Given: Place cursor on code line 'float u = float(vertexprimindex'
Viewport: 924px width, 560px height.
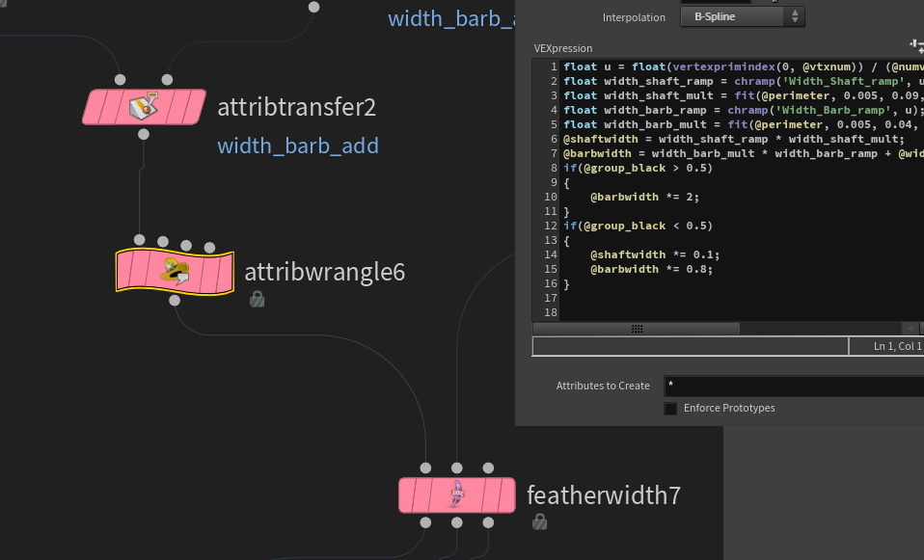Looking at the screenshot, I should tap(744, 67).
